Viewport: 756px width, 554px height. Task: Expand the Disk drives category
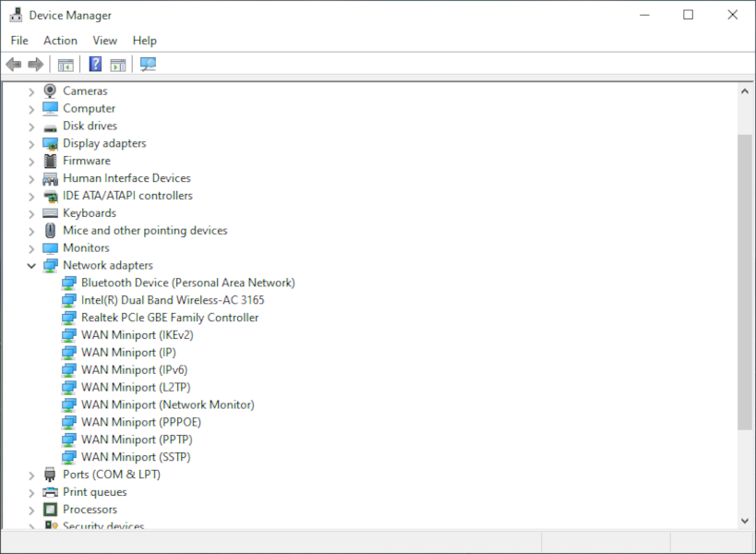[x=31, y=126]
